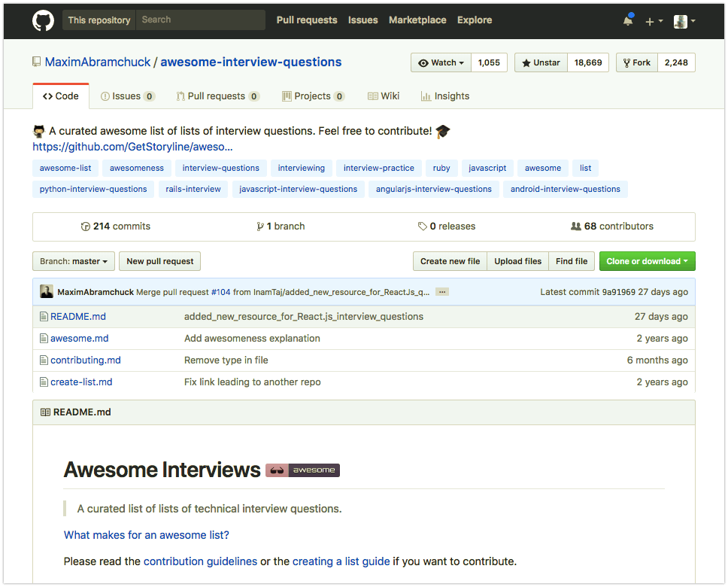
Task: Click the New pull request button
Action: (x=159, y=262)
